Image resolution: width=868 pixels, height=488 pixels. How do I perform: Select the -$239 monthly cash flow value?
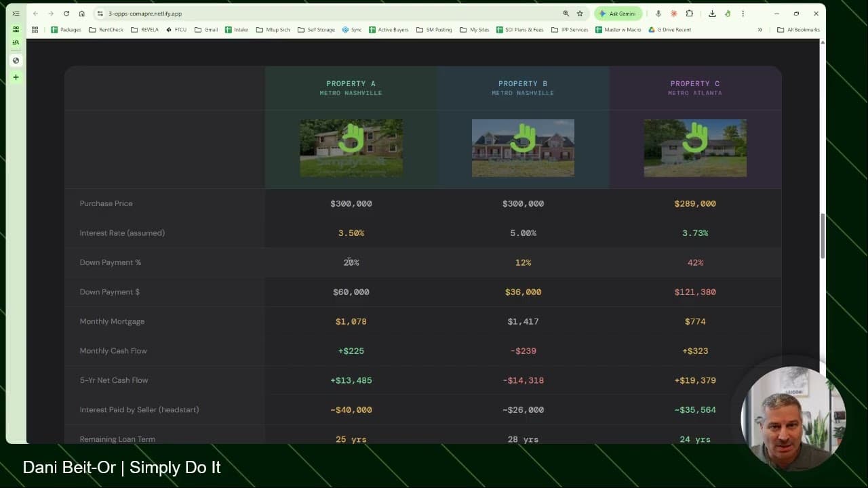(x=523, y=351)
